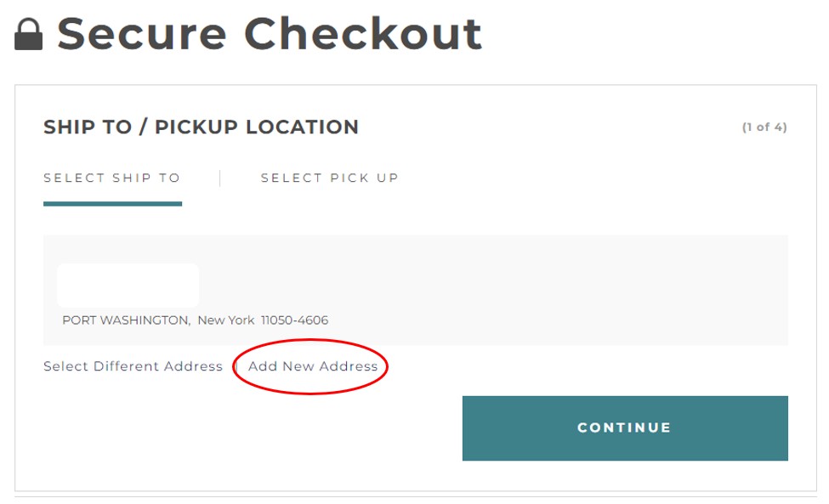
Task: Click the Port Washington city text
Action: point(126,320)
